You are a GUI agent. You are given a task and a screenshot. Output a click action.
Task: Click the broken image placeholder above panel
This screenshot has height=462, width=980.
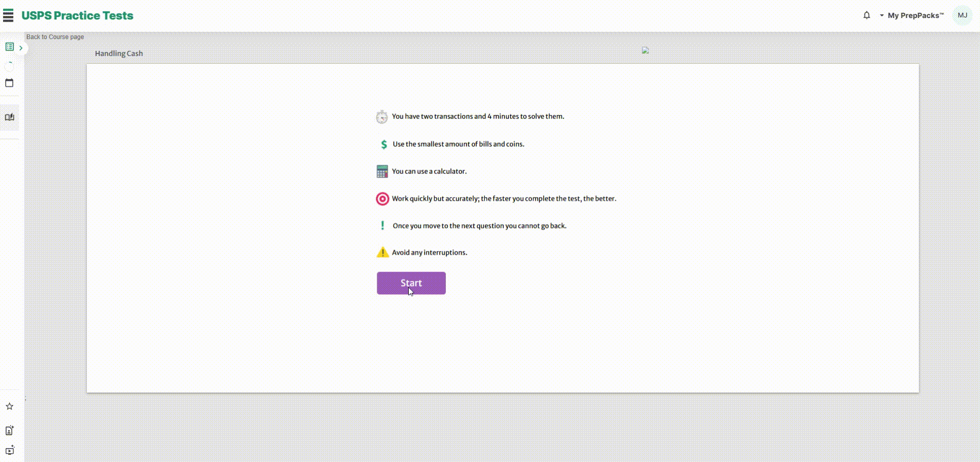coord(645,50)
